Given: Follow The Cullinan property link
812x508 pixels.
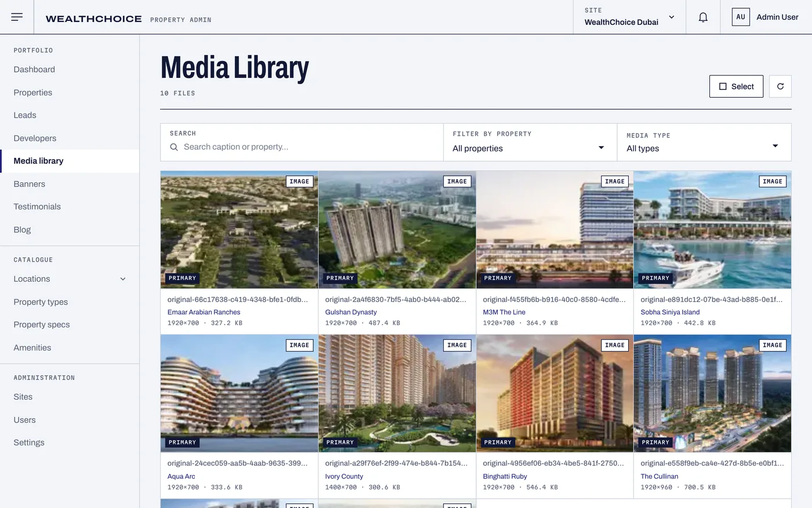Looking at the screenshot, I should click(659, 477).
